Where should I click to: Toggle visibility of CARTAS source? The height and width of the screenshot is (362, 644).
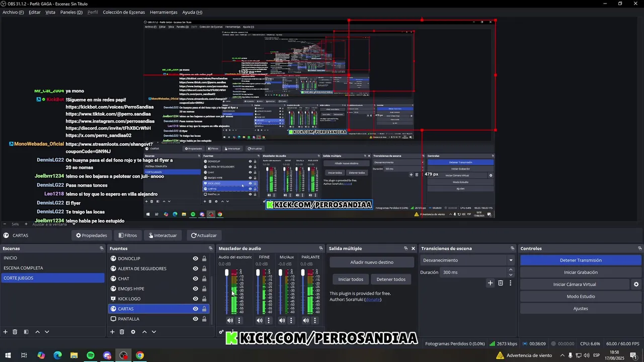click(x=195, y=309)
